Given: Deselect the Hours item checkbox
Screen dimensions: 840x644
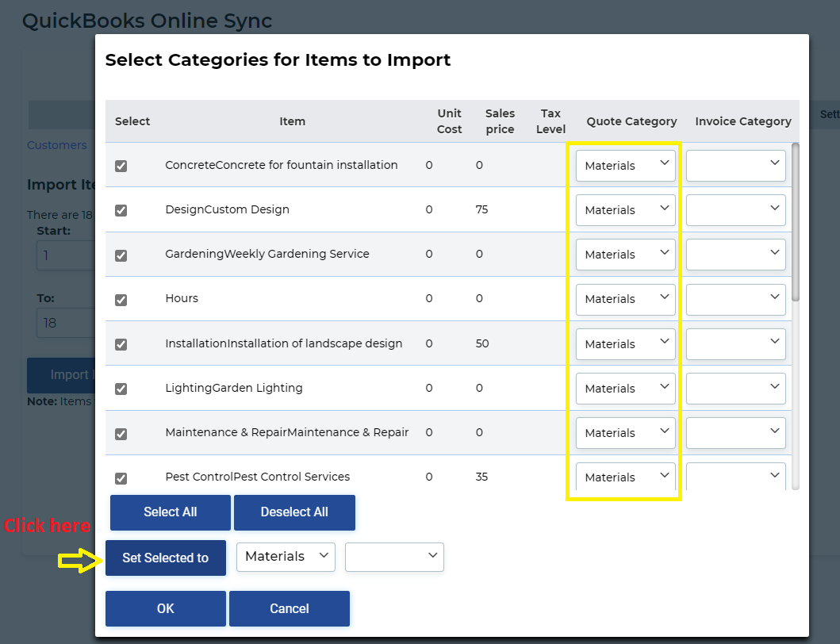Looking at the screenshot, I should point(121,300).
